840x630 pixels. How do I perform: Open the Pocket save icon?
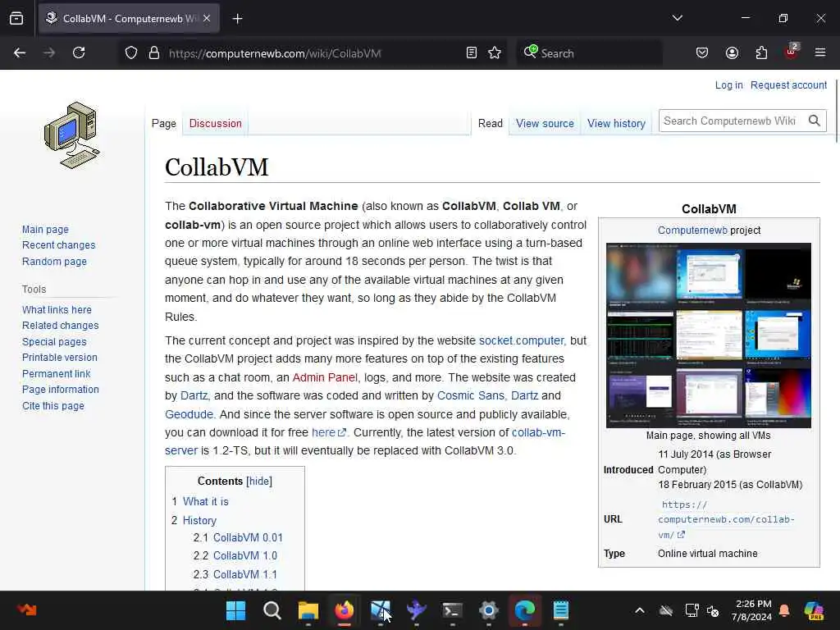click(x=702, y=52)
